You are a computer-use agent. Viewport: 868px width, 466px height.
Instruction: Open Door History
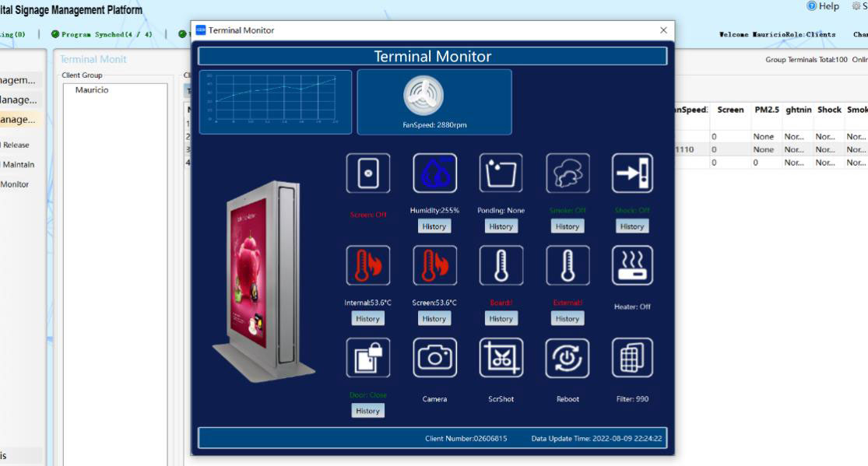pos(367,411)
